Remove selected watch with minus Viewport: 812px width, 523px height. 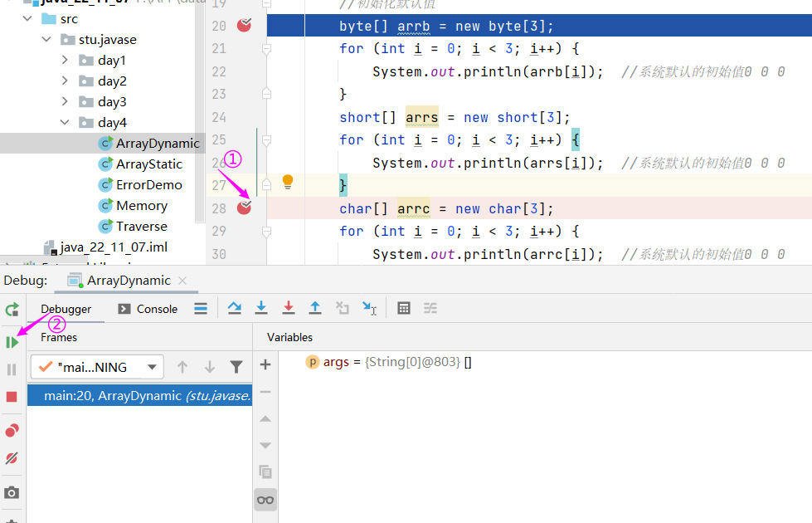pyautogui.click(x=265, y=392)
